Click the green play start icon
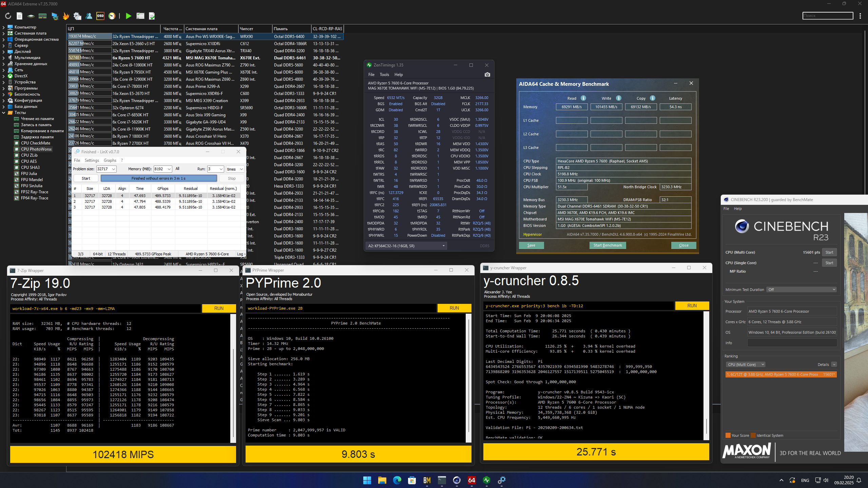 point(128,16)
